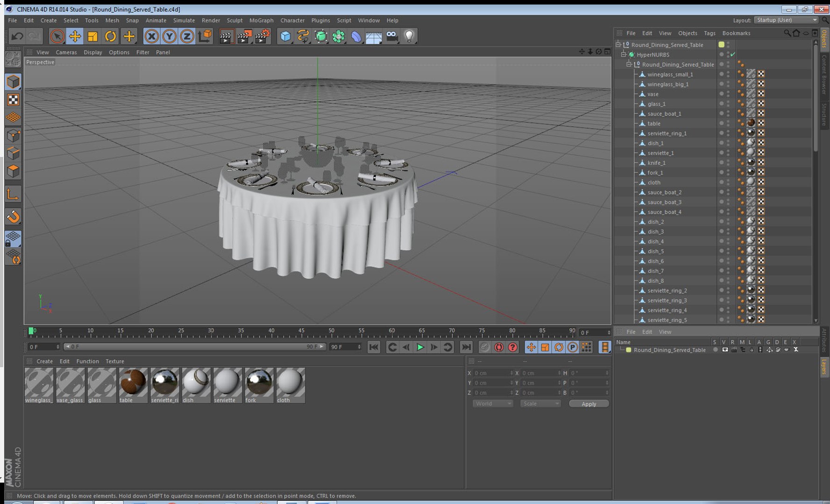Collapse nested Round_Dining_Served_Table group
Screen dimensions: 830x504
click(629, 64)
